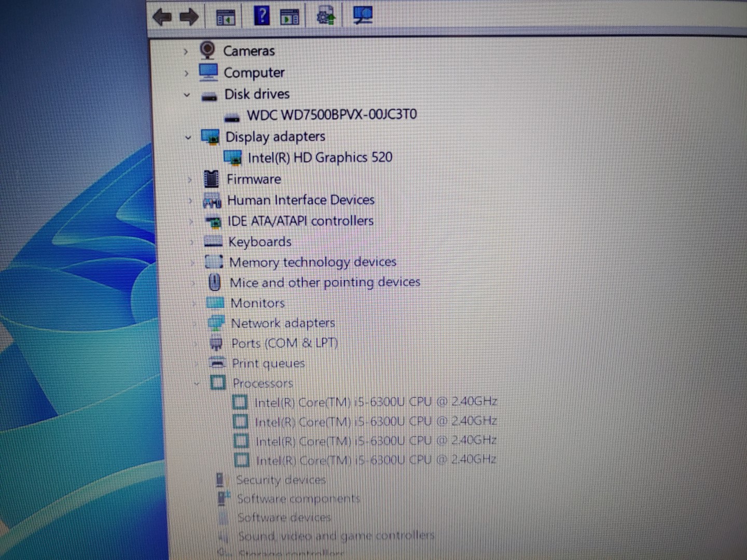Select Disk drives tree label
This screenshot has height=560, width=747.
[x=257, y=94]
